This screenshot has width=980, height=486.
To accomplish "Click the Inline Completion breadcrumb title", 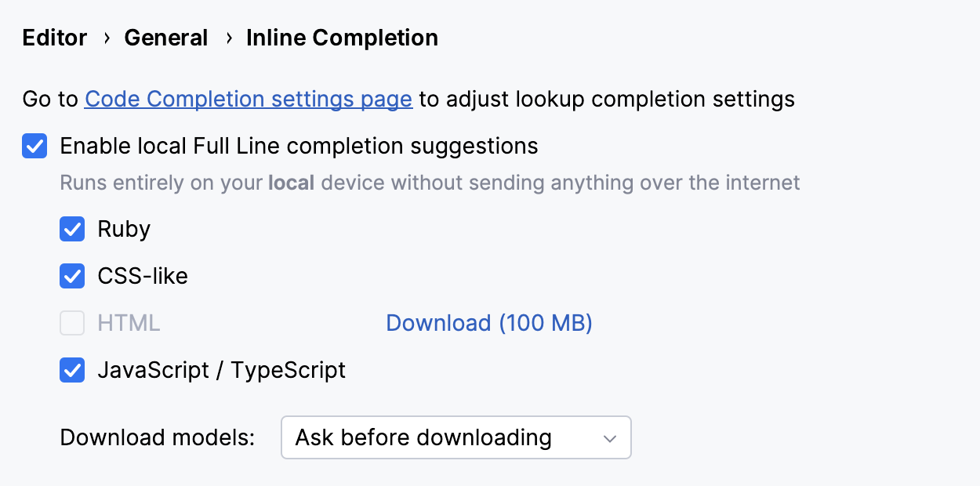I will (x=342, y=37).
